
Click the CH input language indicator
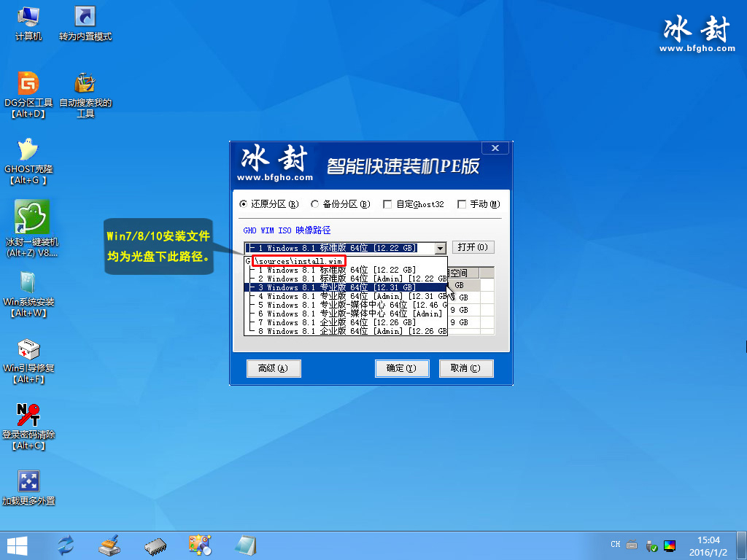(615, 544)
